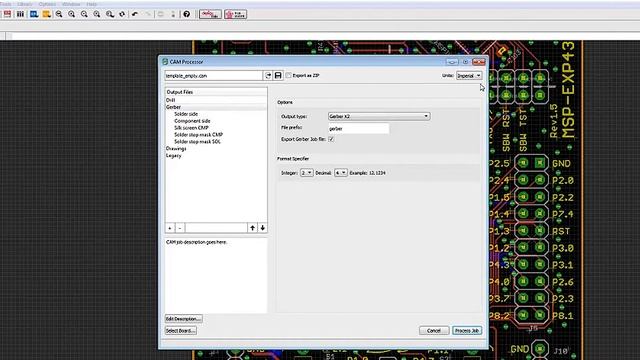The image size is (640, 360).
Task: Click the greyed redo arrow in toolbar
Action: click(x=148, y=14)
